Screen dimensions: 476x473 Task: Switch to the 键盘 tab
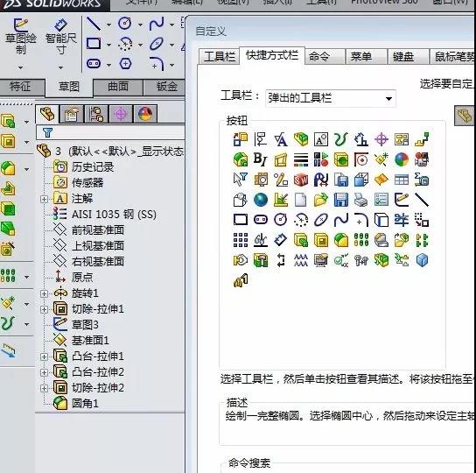408,57
